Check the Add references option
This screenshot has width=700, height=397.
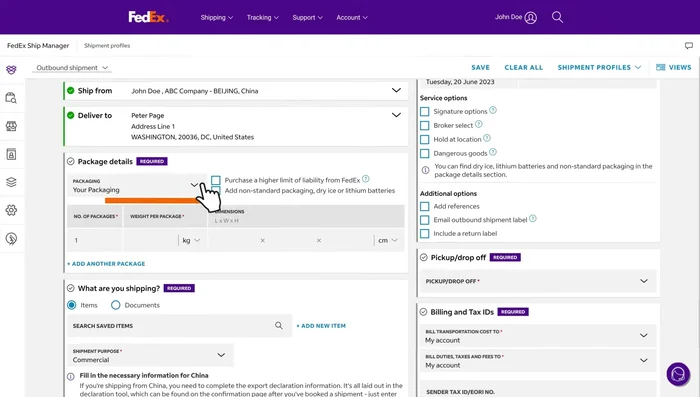(425, 206)
